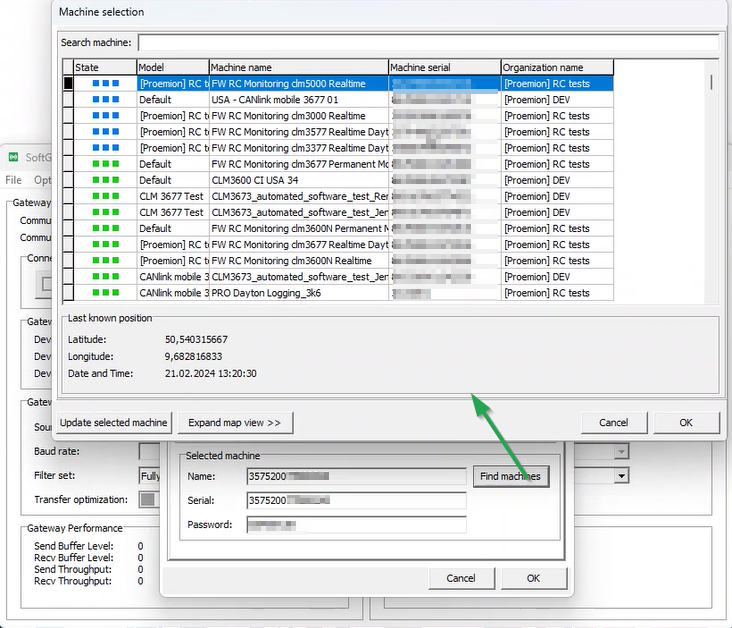Click state icon of FW RC Monitoring clm3000 Realtime

pos(106,116)
